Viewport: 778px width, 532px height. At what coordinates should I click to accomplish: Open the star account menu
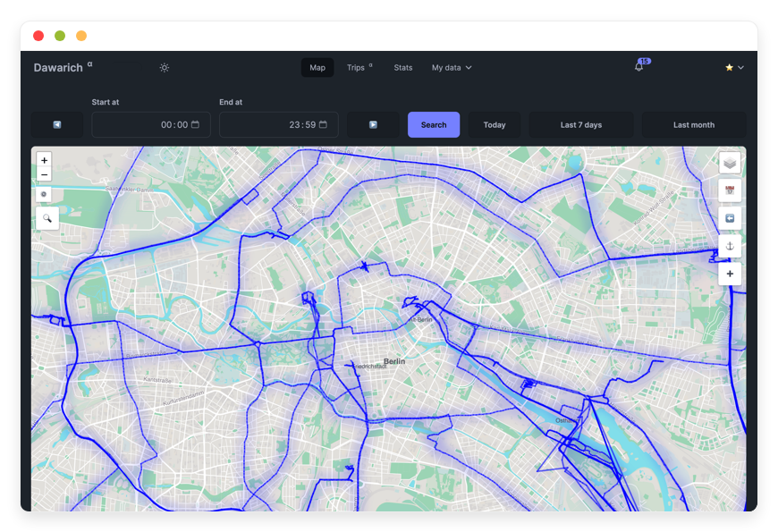pyautogui.click(x=734, y=67)
